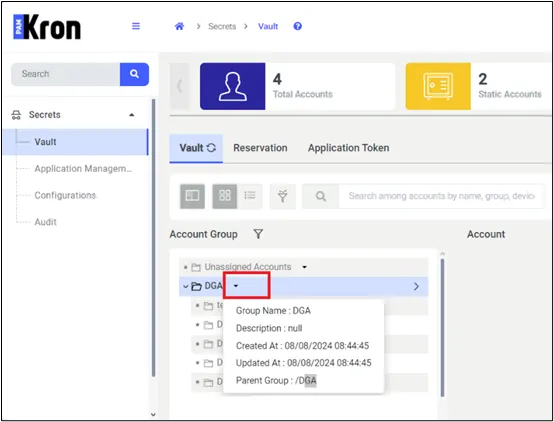The height and width of the screenshot is (422, 554).
Task: Click Secrets in the breadcrumb
Action: tap(222, 27)
